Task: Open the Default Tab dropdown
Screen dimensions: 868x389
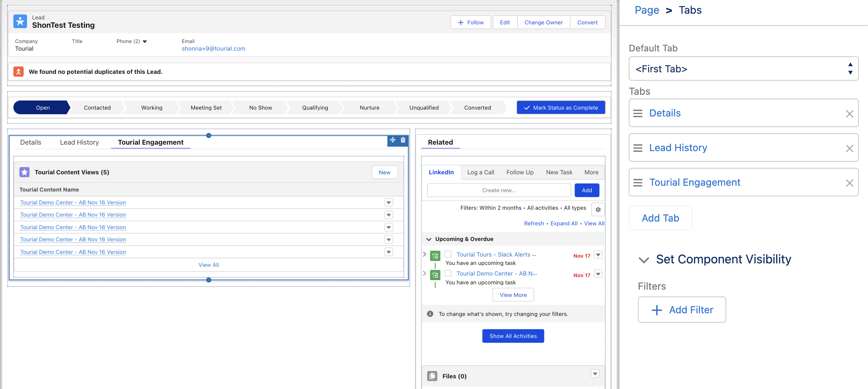Action: 743,69
